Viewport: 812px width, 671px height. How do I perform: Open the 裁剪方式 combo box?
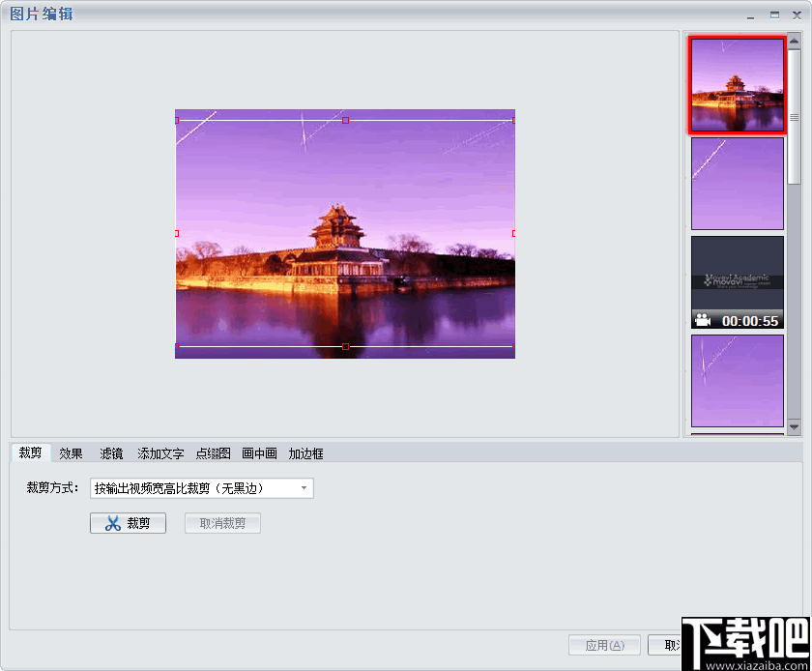pos(200,488)
